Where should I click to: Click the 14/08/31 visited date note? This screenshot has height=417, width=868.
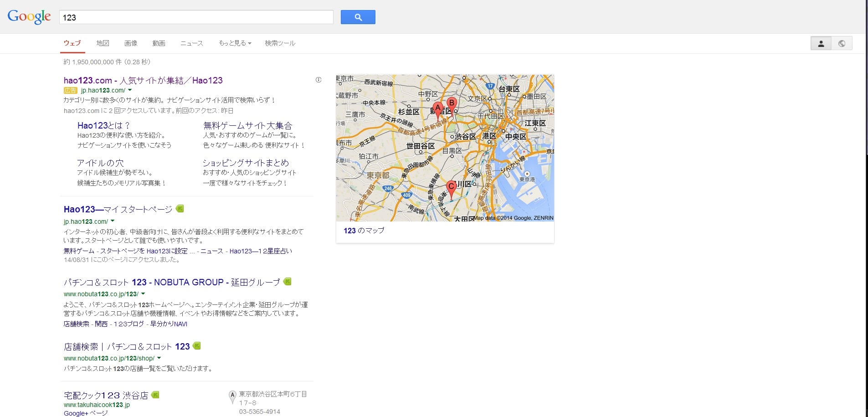[x=122, y=260]
